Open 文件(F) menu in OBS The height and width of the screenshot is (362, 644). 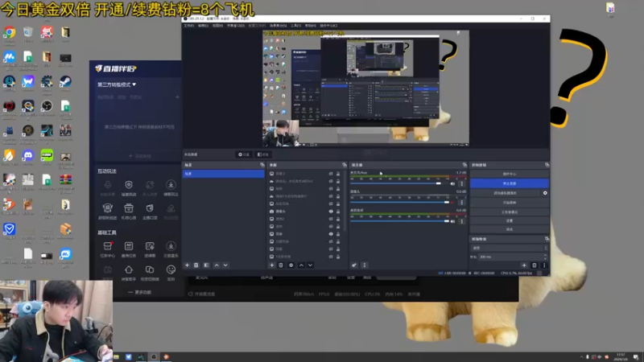click(x=189, y=26)
